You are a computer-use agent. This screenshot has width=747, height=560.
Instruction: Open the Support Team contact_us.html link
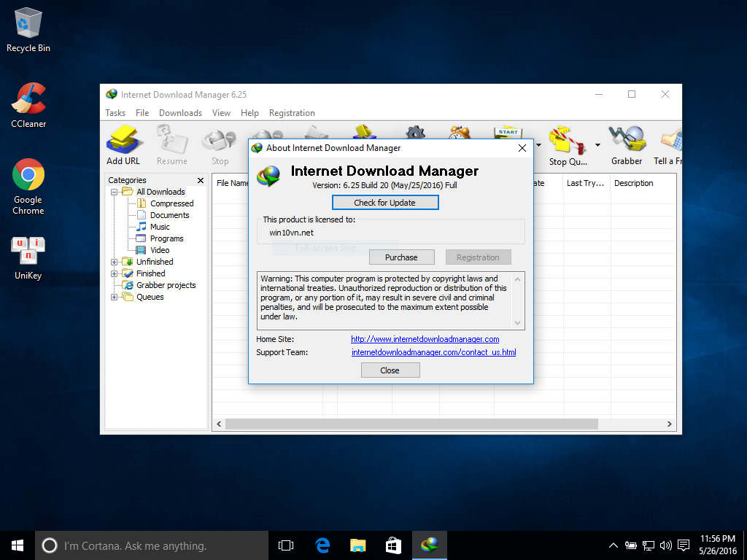[433, 352]
